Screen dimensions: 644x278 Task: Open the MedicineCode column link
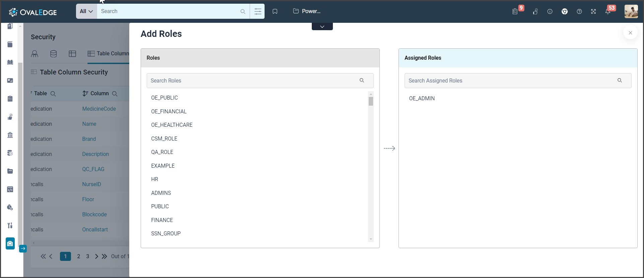(x=99, y=109)
